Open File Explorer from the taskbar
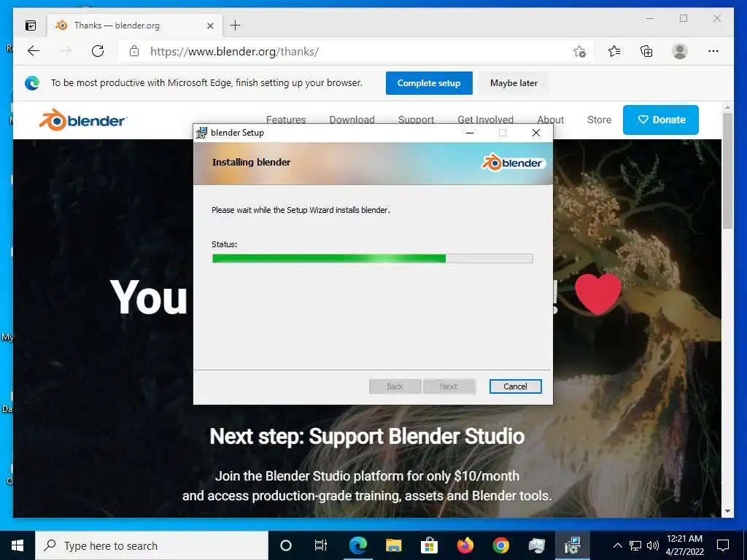 (393, 545)
